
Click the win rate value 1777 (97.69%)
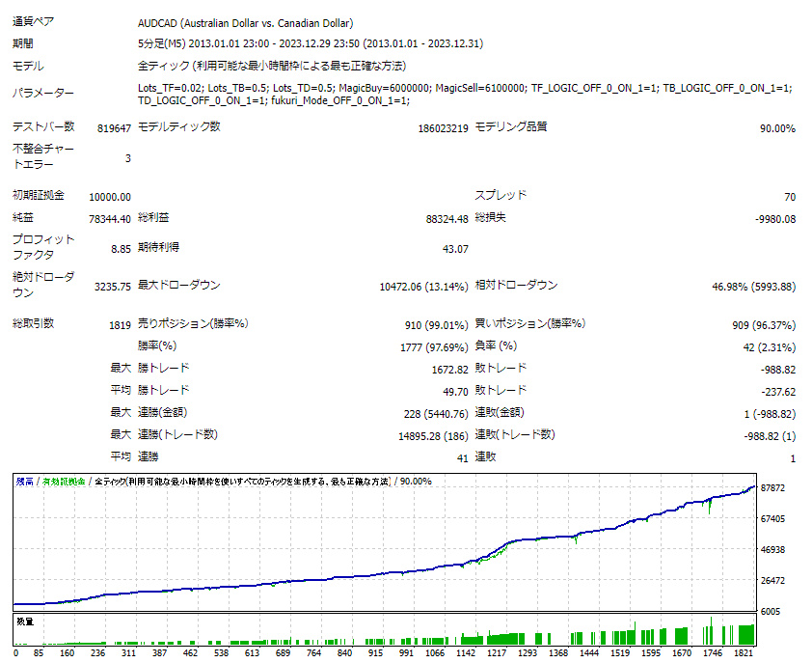tap(434, 347)
